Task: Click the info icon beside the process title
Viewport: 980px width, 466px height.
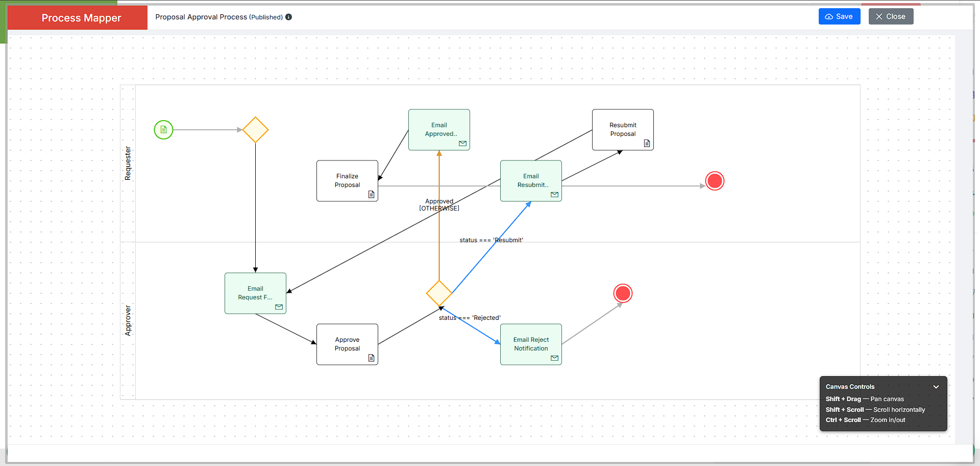Action: [288, 17]
